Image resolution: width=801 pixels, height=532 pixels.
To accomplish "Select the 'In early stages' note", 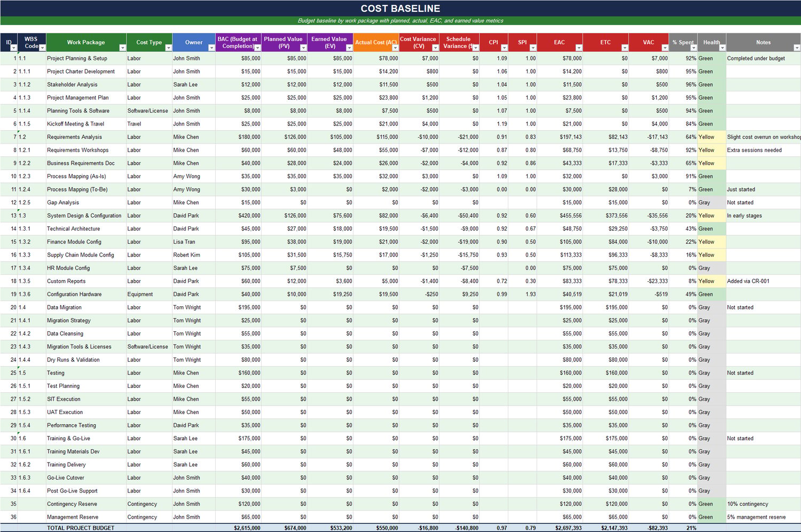I will (763, 216).
